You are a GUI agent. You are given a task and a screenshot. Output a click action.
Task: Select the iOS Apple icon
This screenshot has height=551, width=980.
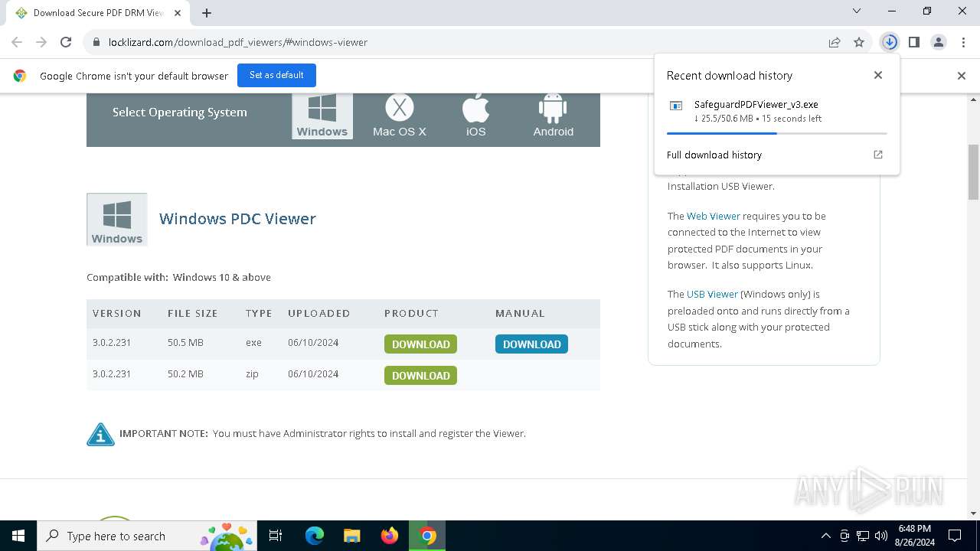pyautogui.click(x=475, y=116)
